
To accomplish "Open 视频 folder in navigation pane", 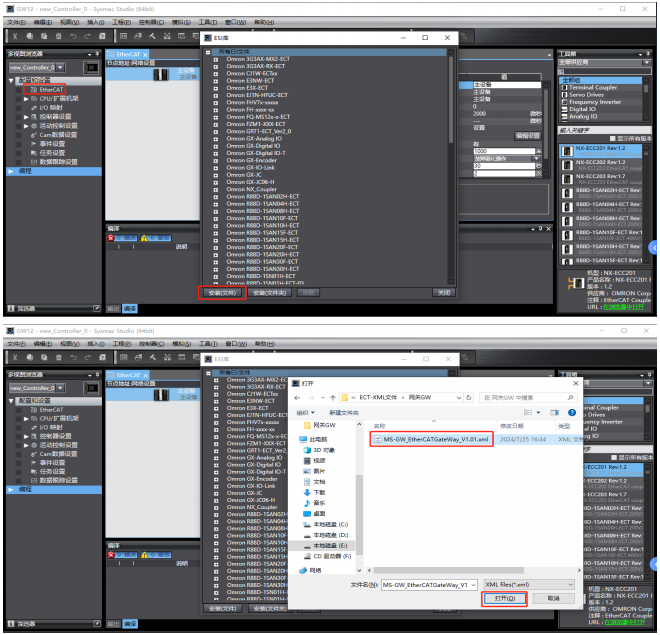I will tap(319, 461).
